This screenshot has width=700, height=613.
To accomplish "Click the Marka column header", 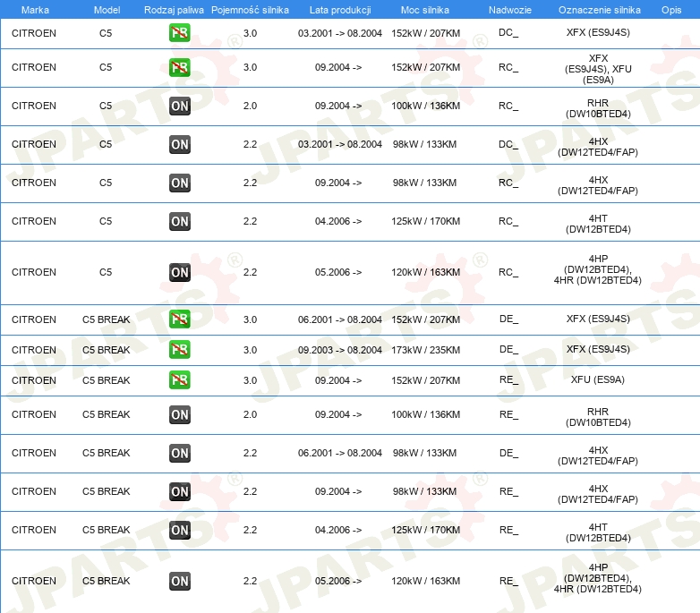I will coord(35,10).
